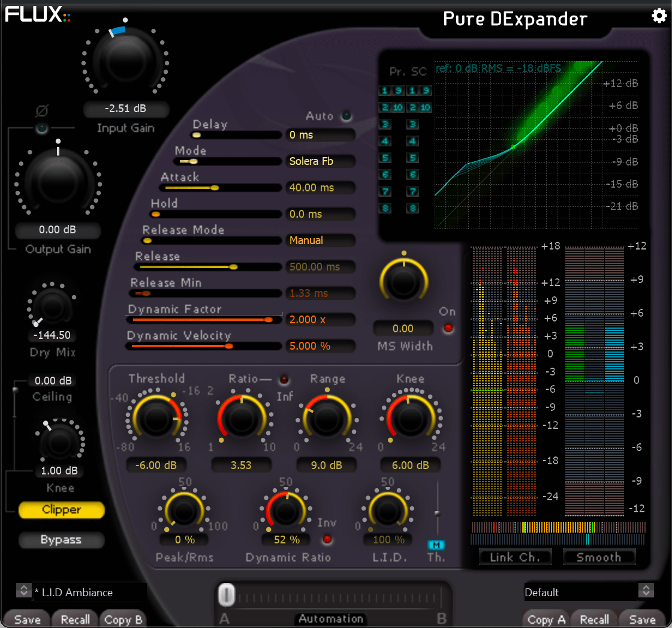The image size is (672, 628).
Task: Open the Default preset dropdown arrows
Action: click(x=646, y=591)
